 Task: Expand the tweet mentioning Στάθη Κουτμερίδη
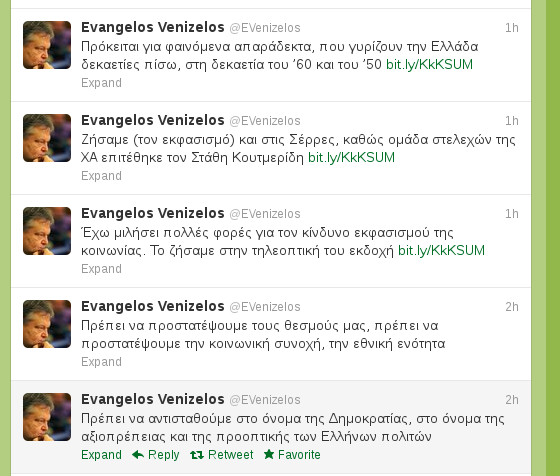(101, 176)
